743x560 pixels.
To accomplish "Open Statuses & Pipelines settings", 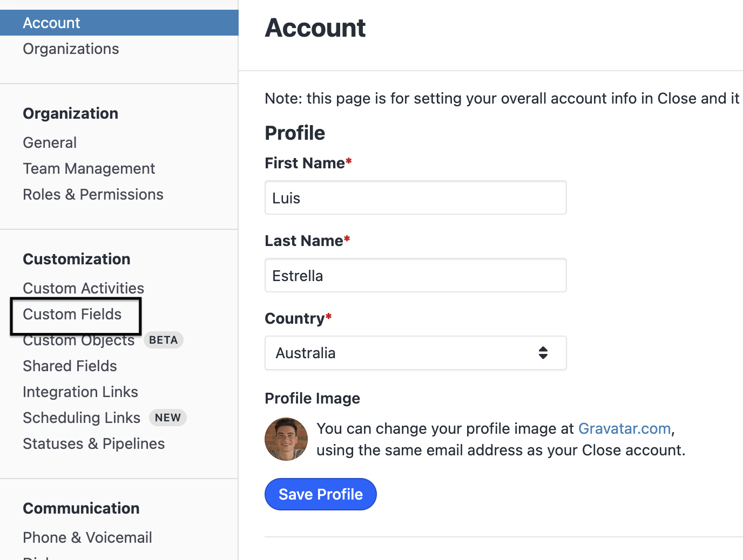I will coord(93,443).
